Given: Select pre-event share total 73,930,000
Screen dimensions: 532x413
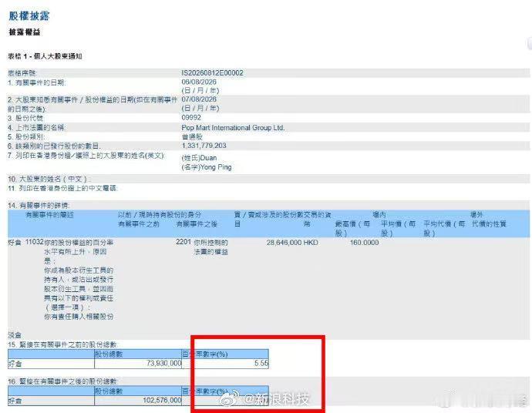Looking at the screenshot, I should (164, 363).
